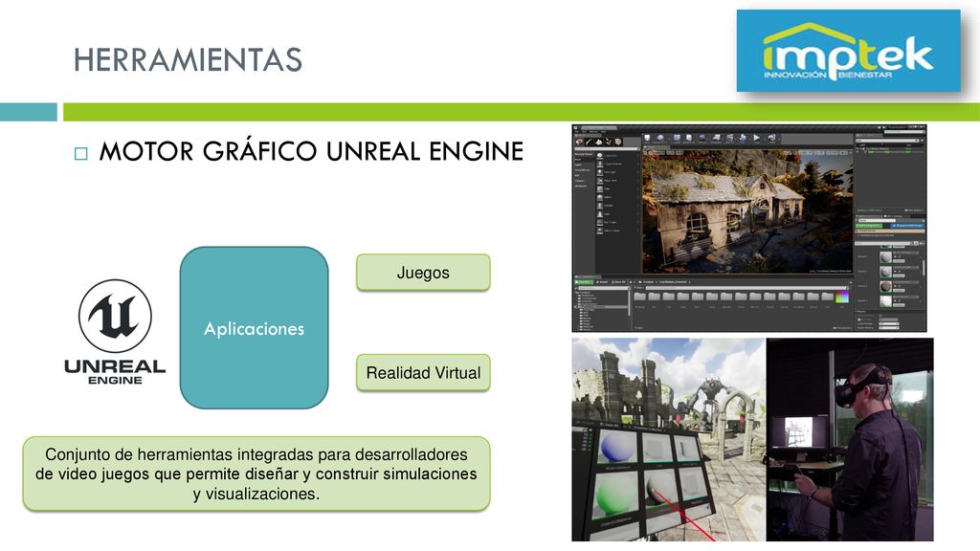The width and height of the screenshot is (980, 551).
Task: Select the rainbow-colored asset thumbnail
Action: pos(842,297)
